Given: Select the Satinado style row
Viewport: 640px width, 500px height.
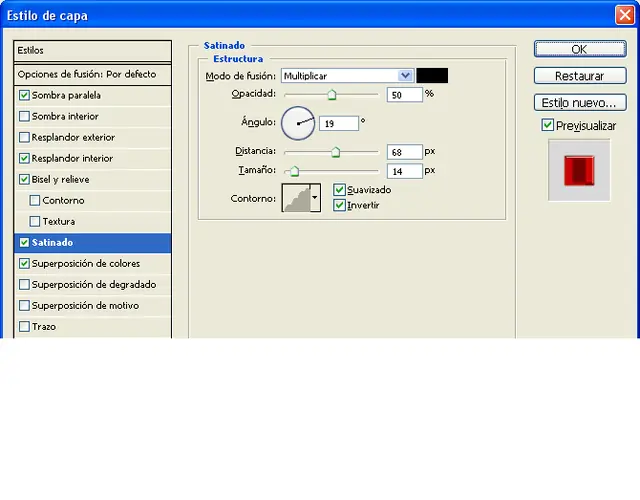Looking at the screenshot, I should [92, 242].
